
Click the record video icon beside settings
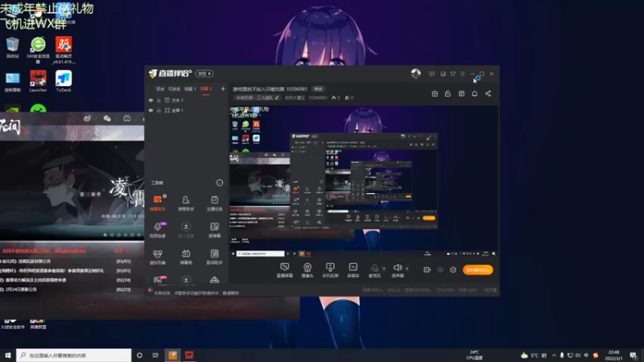coord(427,269)
